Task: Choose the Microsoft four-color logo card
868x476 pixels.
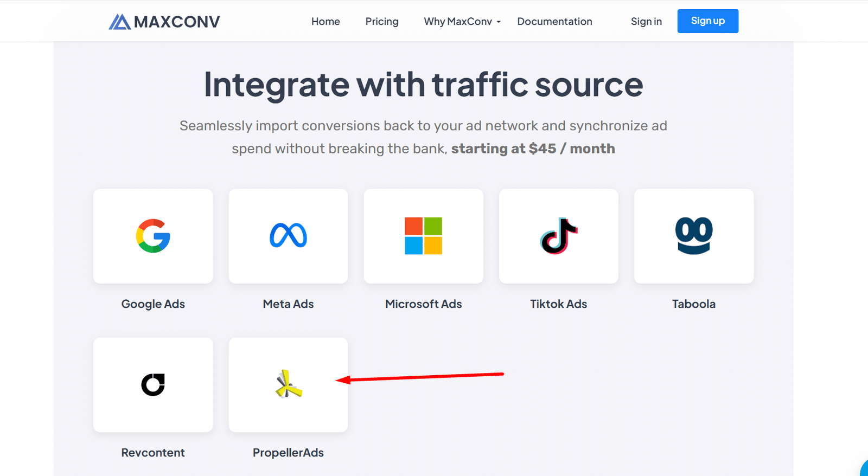Action: point(423,236)
